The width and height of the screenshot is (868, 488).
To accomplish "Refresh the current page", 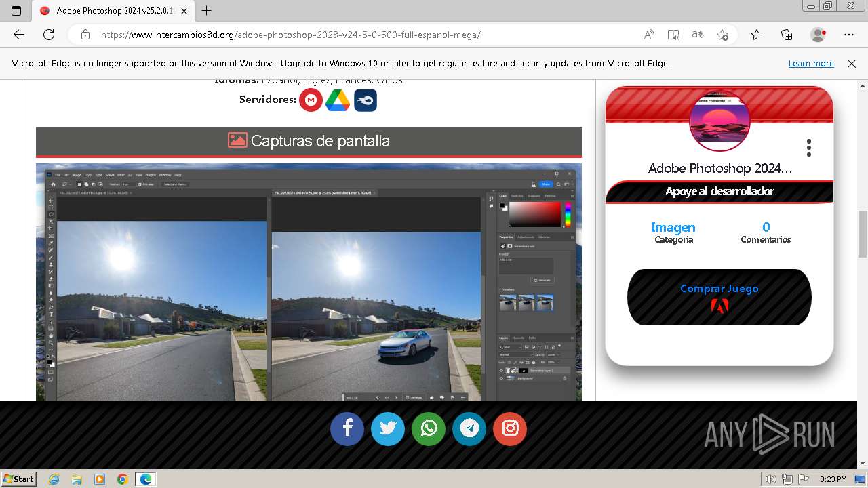I will (x=49, y=35).
